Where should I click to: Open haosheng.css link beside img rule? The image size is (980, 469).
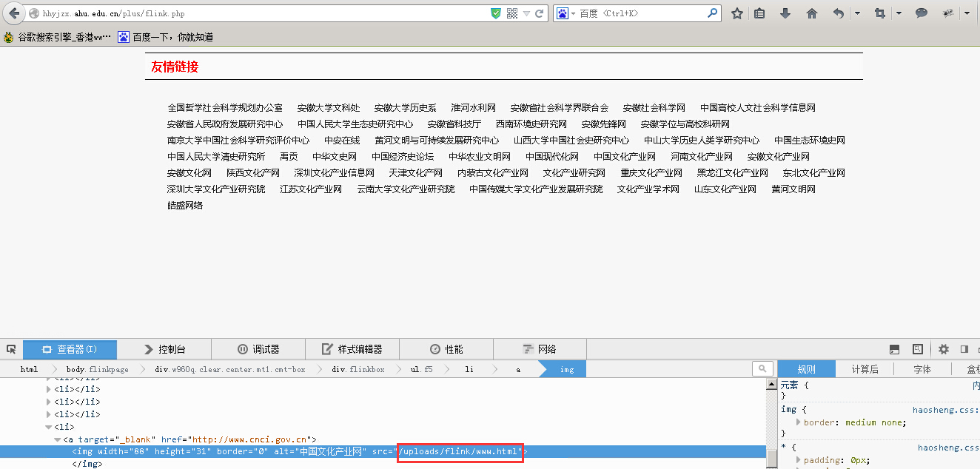pos(946,410)
